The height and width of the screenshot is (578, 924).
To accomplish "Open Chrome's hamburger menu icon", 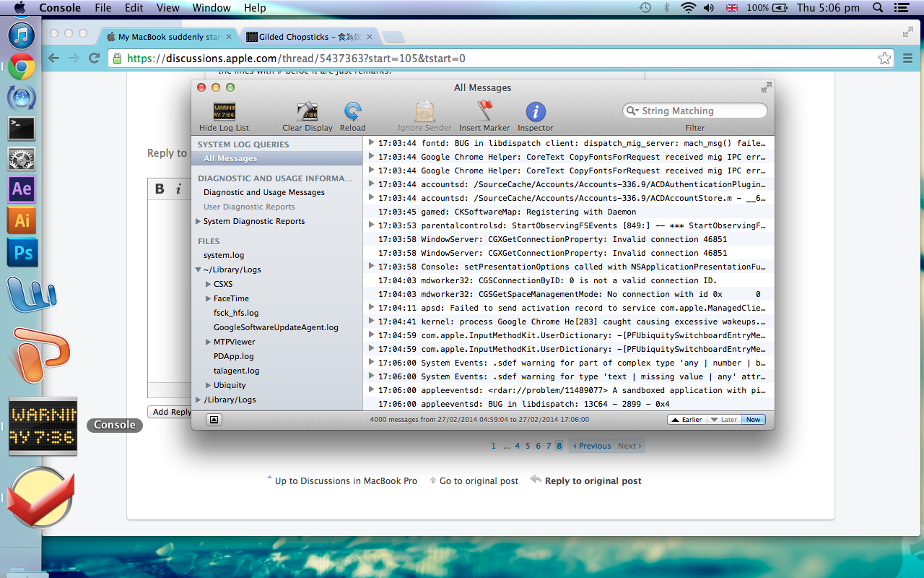I will pyautogui.click(x=907, y=59).
